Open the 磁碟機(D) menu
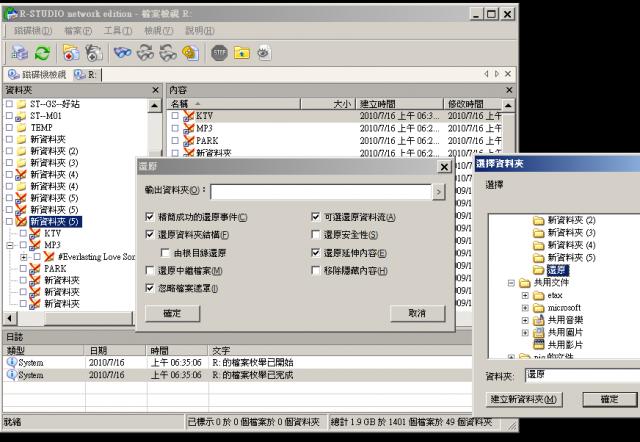 pos(33,31)
